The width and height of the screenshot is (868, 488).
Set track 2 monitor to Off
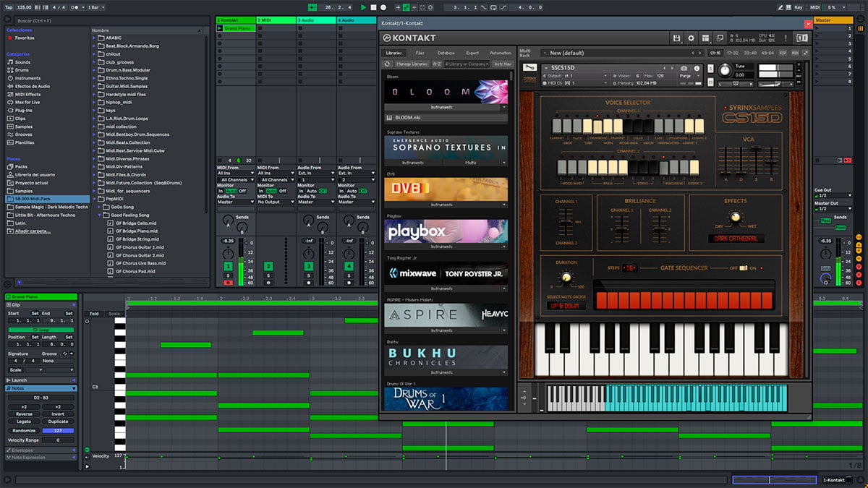click(x=283, y=191)
